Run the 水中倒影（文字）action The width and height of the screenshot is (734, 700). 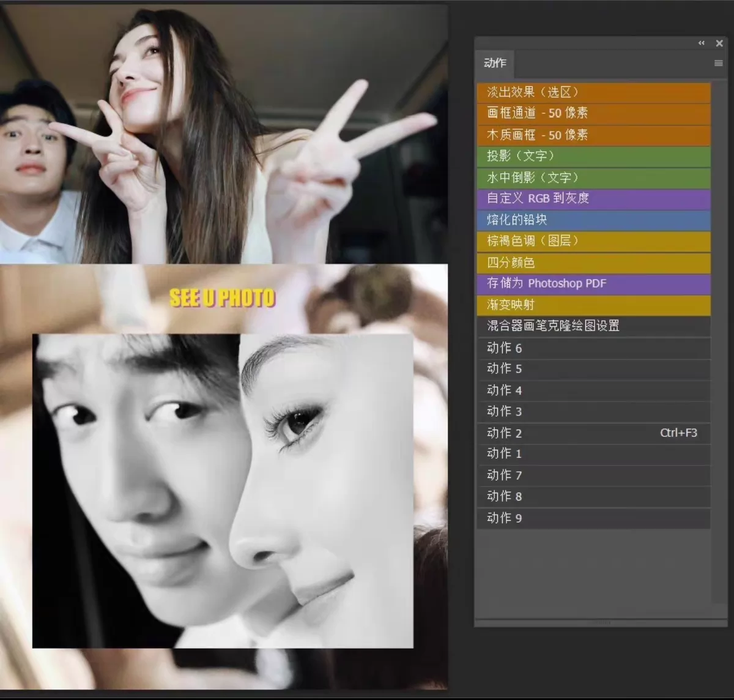point(593,177)
